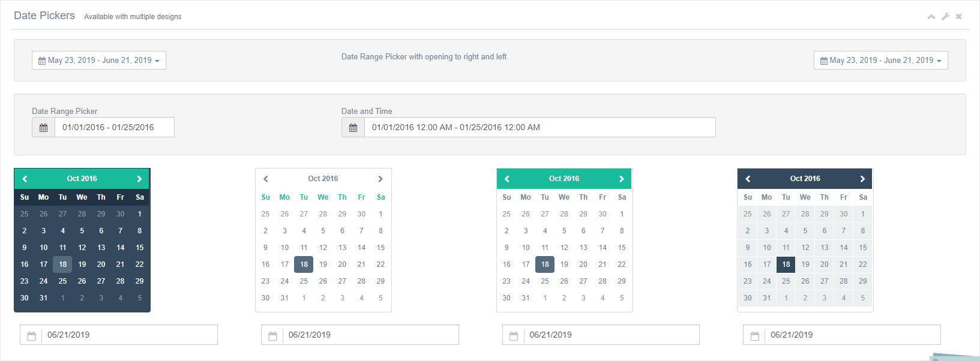980x361 pixels.
Task: Close the Date Pickers panel
Action: click(959, 17)
